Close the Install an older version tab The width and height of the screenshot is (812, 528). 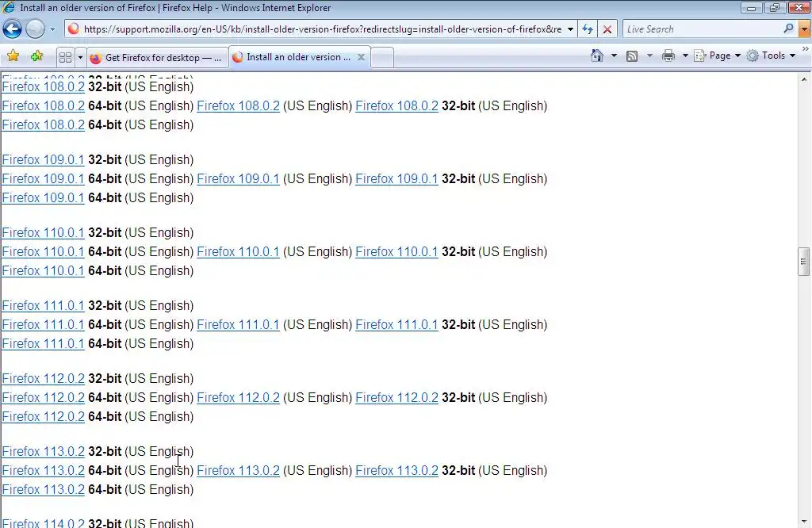click(x=361, y=57)
